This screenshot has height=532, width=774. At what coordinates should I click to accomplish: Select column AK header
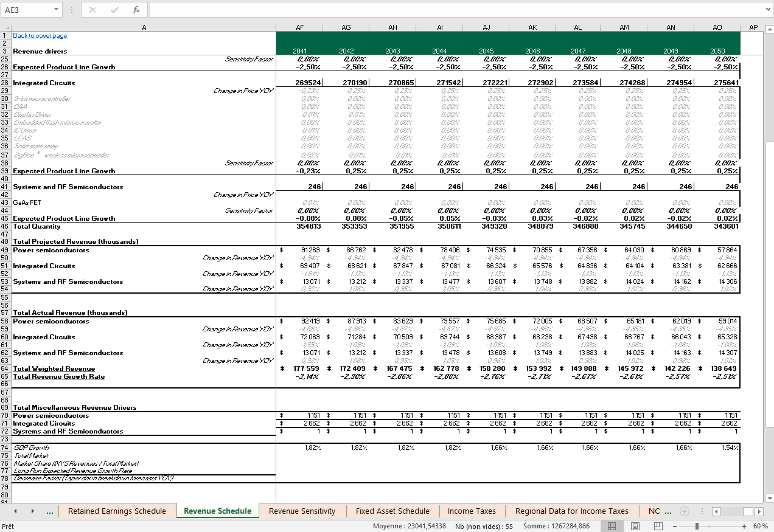[532, 27]
